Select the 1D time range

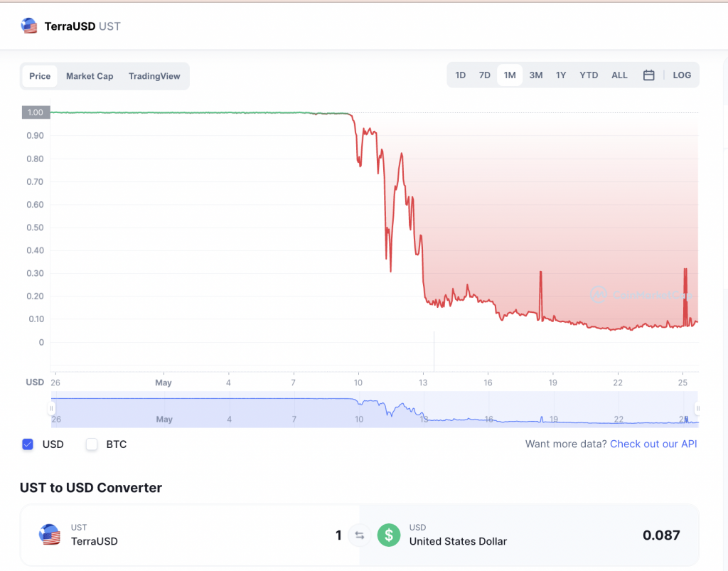pos(460,75)
